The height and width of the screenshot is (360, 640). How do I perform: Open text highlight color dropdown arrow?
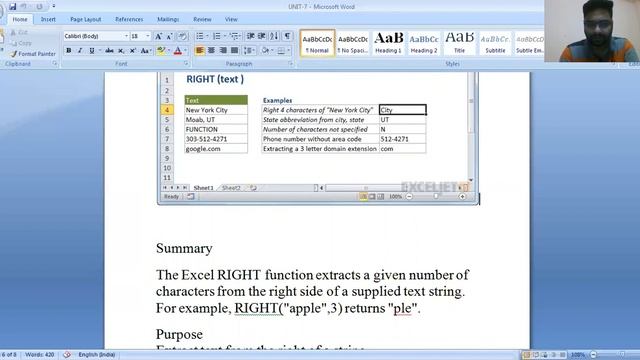point(168,51)
